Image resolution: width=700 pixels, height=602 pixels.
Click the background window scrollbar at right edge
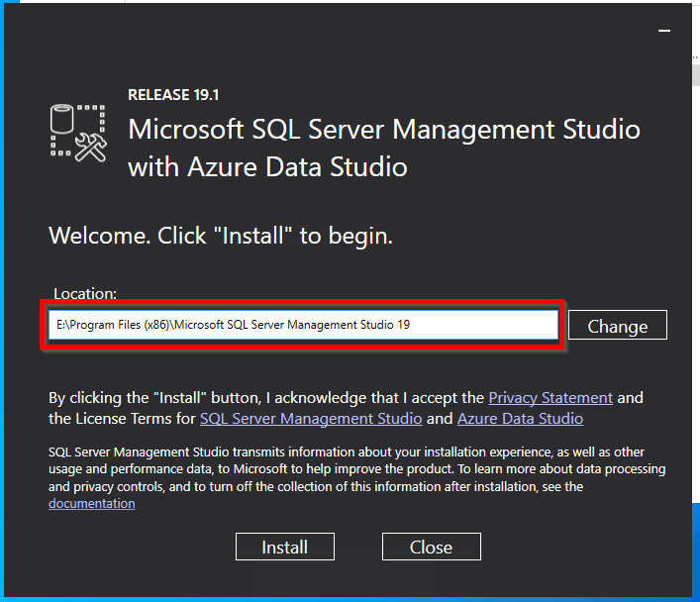pos(696,74)
